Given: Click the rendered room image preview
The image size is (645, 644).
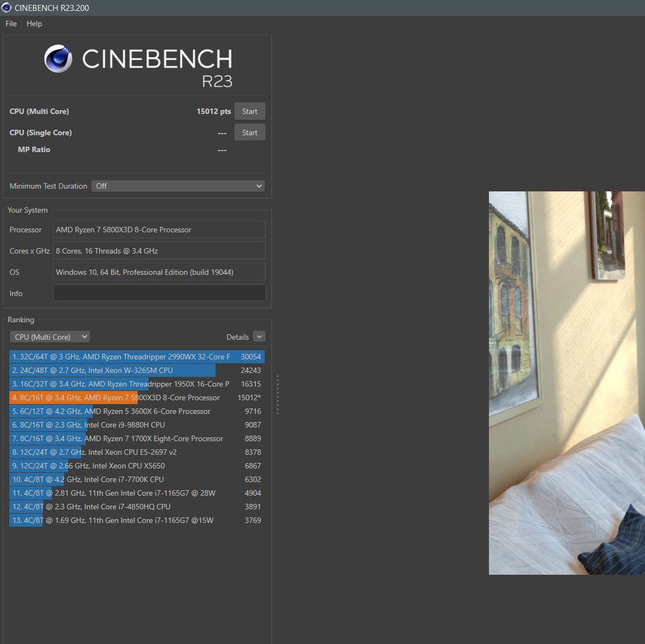Looking at the screenshot, I should tap(567, 383).
